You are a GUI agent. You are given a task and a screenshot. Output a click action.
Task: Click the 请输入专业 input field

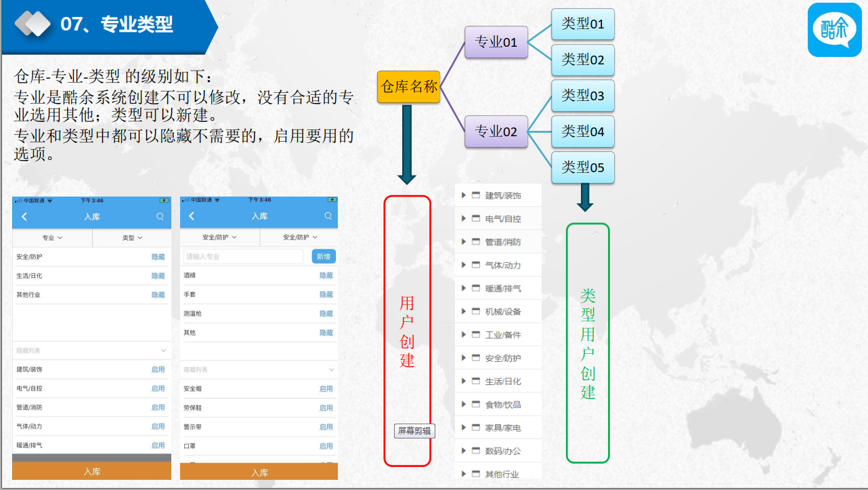point(243,256)
